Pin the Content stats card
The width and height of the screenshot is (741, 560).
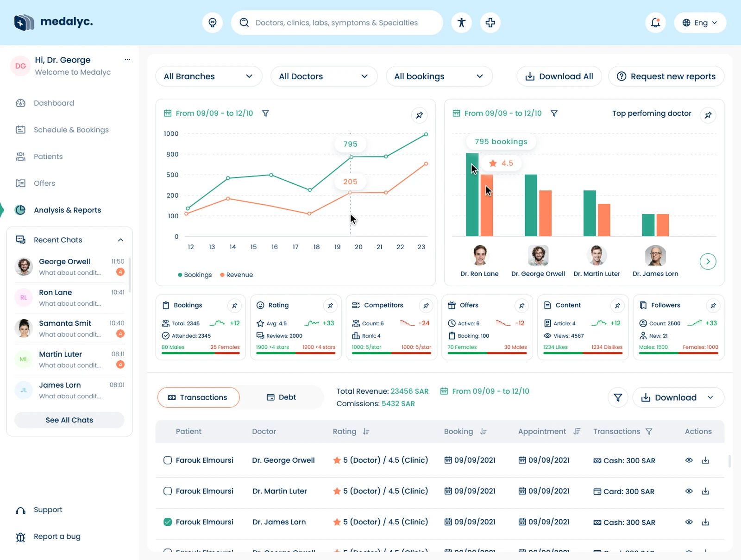coord(617,306)
